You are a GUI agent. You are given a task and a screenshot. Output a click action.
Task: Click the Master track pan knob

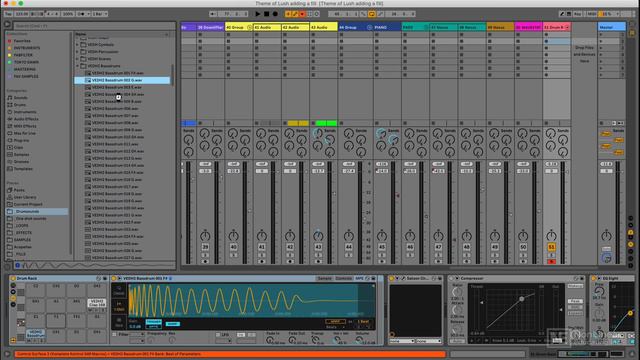[606, 235]
